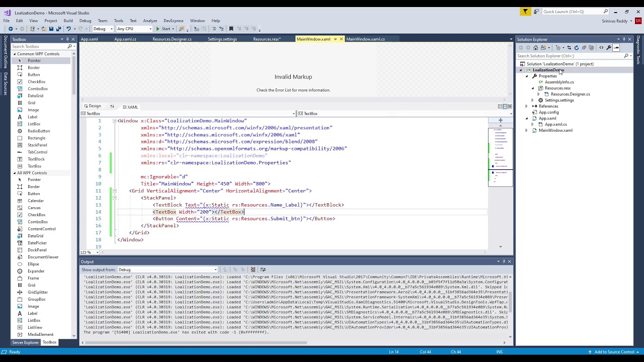Screen dimensions: 644x362
Task: Click the swap panes arrows icon
Action: 112,107
